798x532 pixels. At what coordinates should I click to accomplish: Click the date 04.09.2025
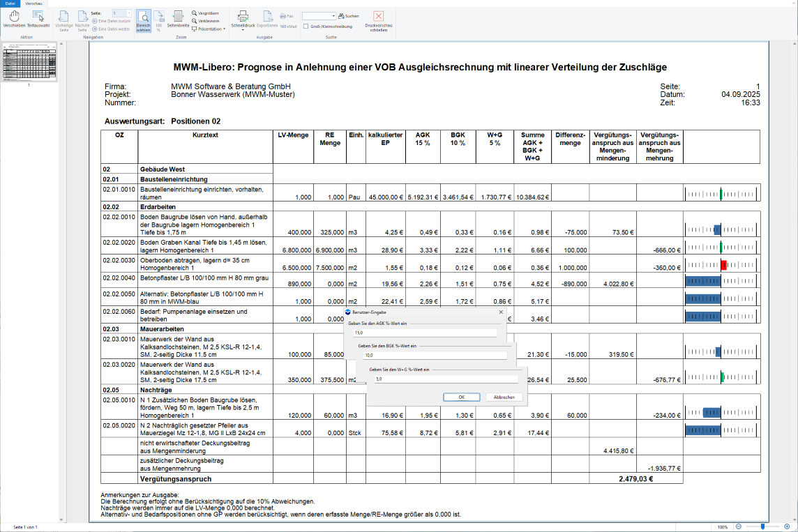741,95
